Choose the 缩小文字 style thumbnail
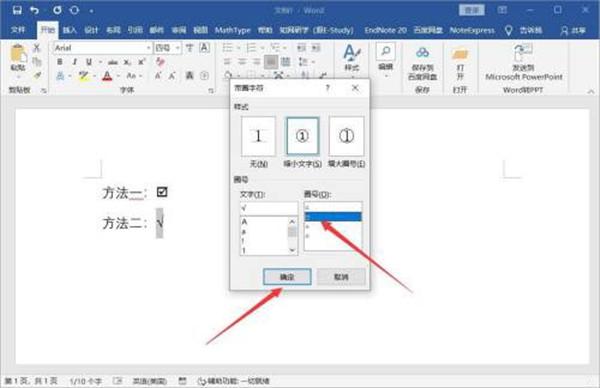The width and height of the screenshot is (600, 388). 302,136
